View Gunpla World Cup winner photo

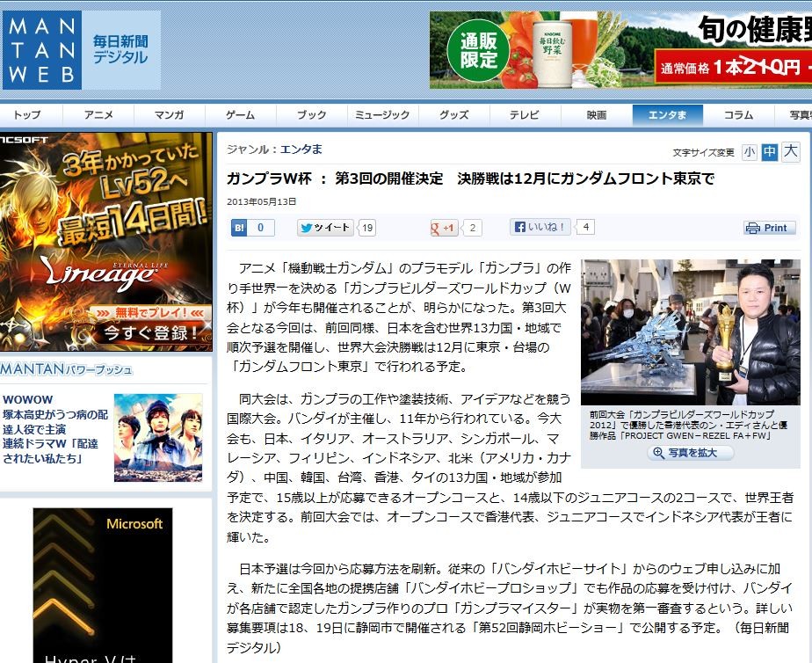point(691,332)
